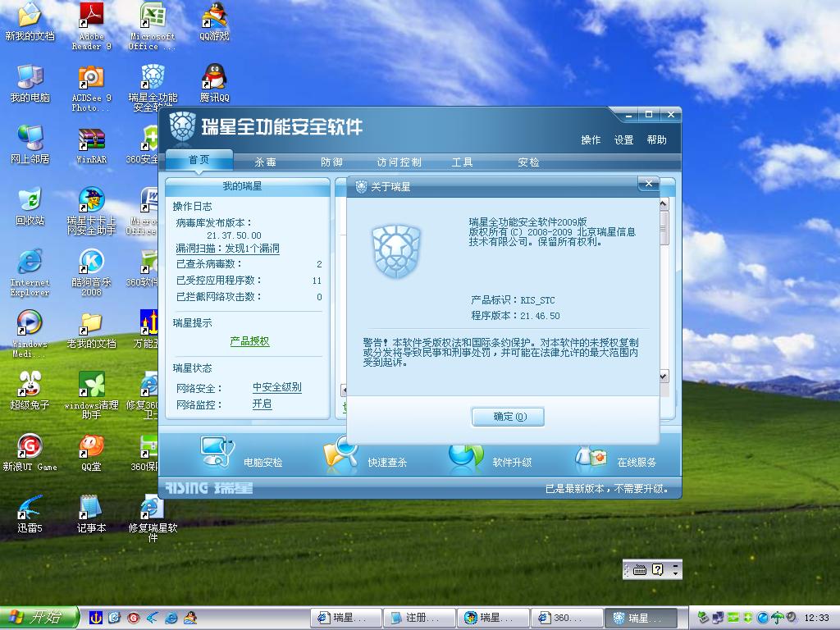Switch to 360 taskbar window button
This screenshot has height=630, width=840.
point(566,618)
